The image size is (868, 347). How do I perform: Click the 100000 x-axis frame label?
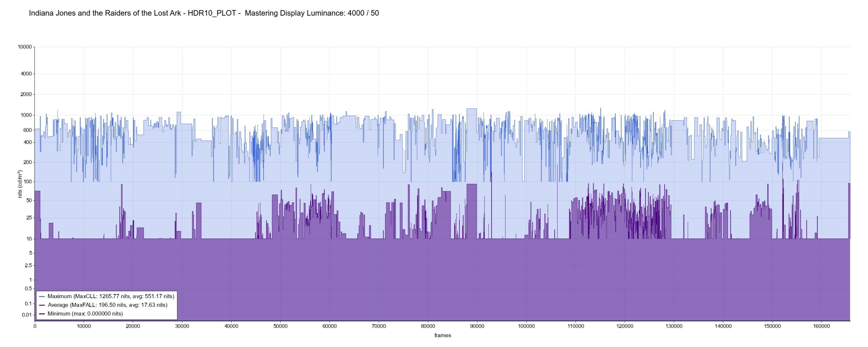(x=526, y=326)
